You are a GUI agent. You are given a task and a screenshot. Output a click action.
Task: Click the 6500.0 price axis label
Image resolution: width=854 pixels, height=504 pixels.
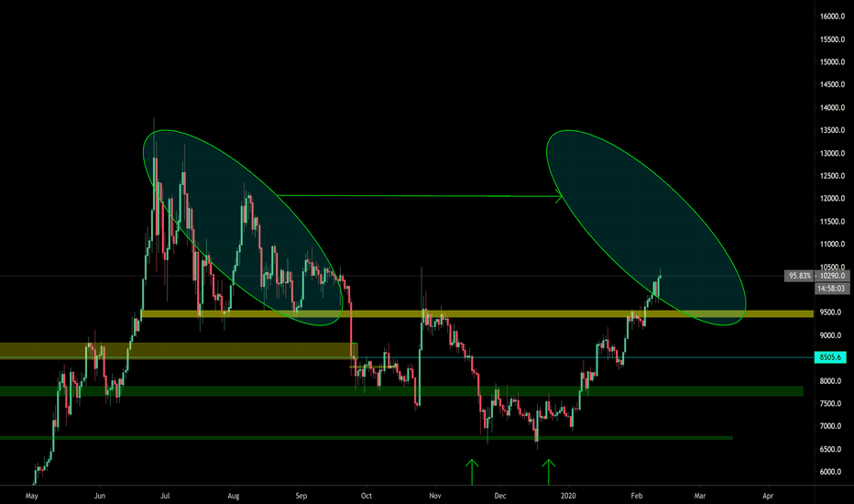click(830, 449)
